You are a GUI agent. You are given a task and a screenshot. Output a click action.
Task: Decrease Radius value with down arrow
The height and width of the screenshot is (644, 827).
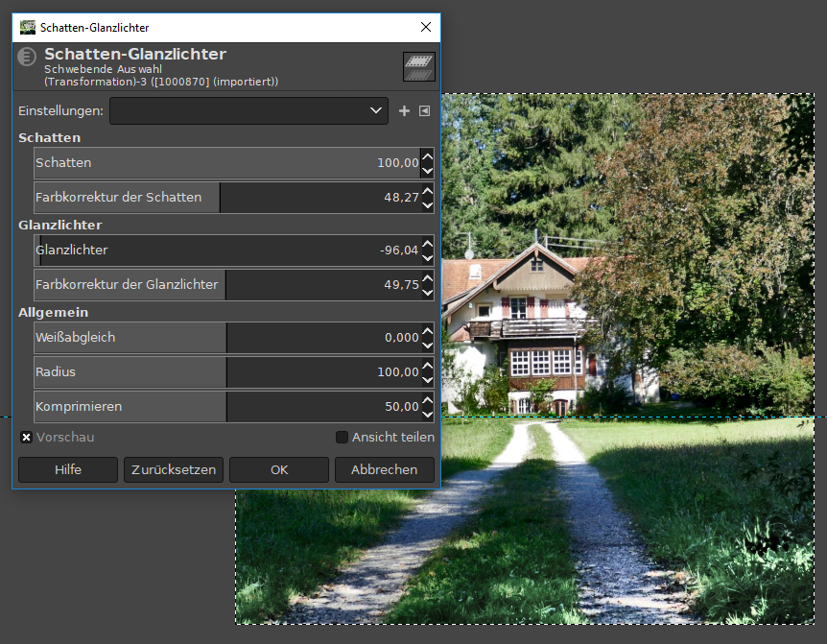pyautogui.click(x=428, y=379)
